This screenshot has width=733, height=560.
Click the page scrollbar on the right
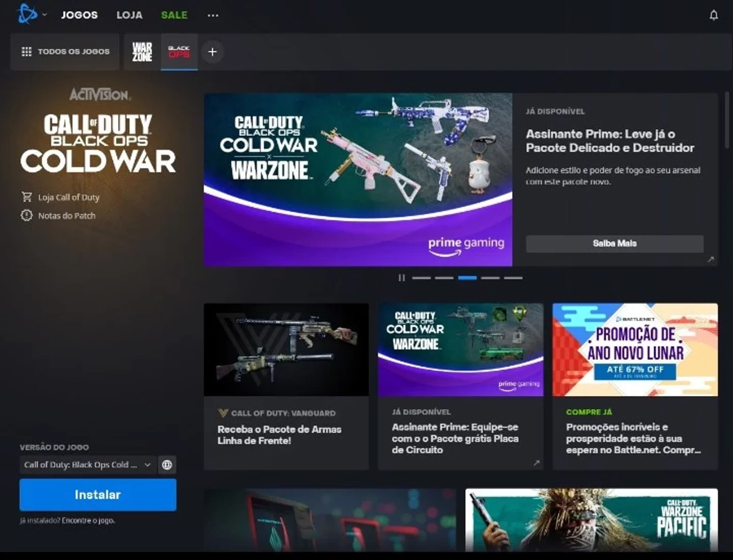tap(727, 120)
